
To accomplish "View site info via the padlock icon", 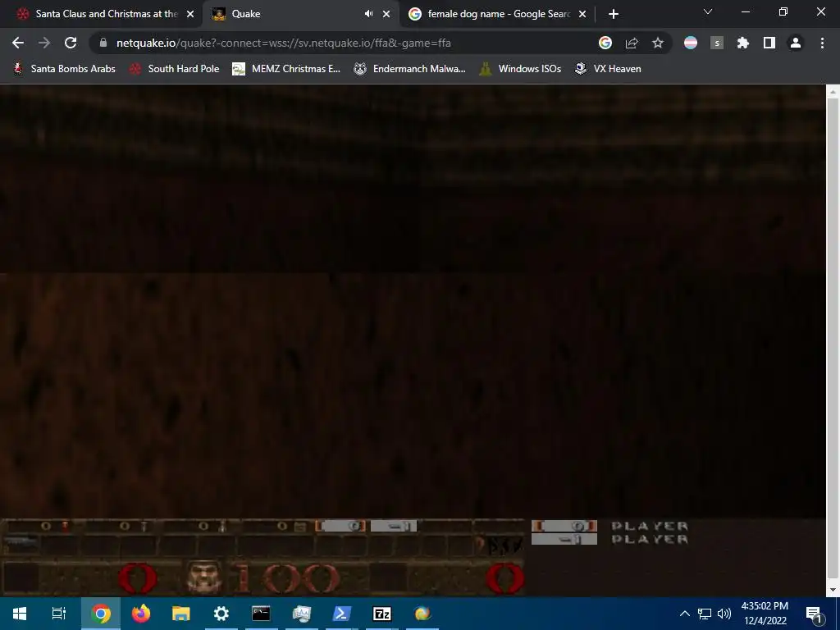I will click(x=103, y=43).
